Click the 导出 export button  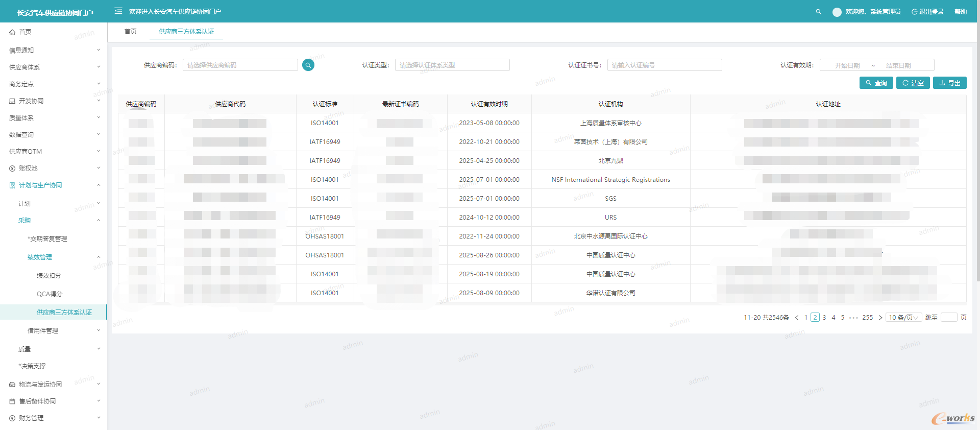(950, 83)
